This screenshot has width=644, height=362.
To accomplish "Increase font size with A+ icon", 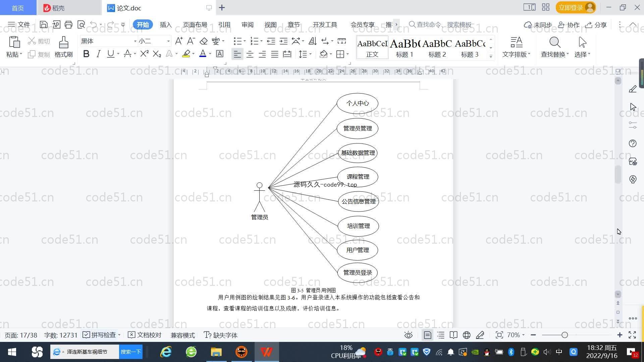I will pos(179,41).
